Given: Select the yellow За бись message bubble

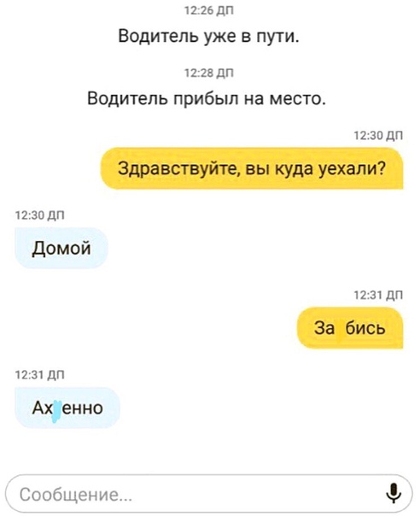Looking at the screenshot, I should coord(350,328).
